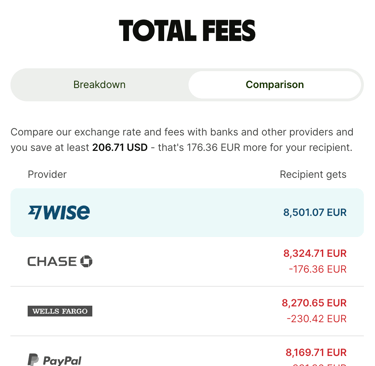The width and height of the screenshot is (375, 366).
Task: Click the 8,501.07 EUR Wise amount
Action: pyautogui.click(x=315, y=212)
